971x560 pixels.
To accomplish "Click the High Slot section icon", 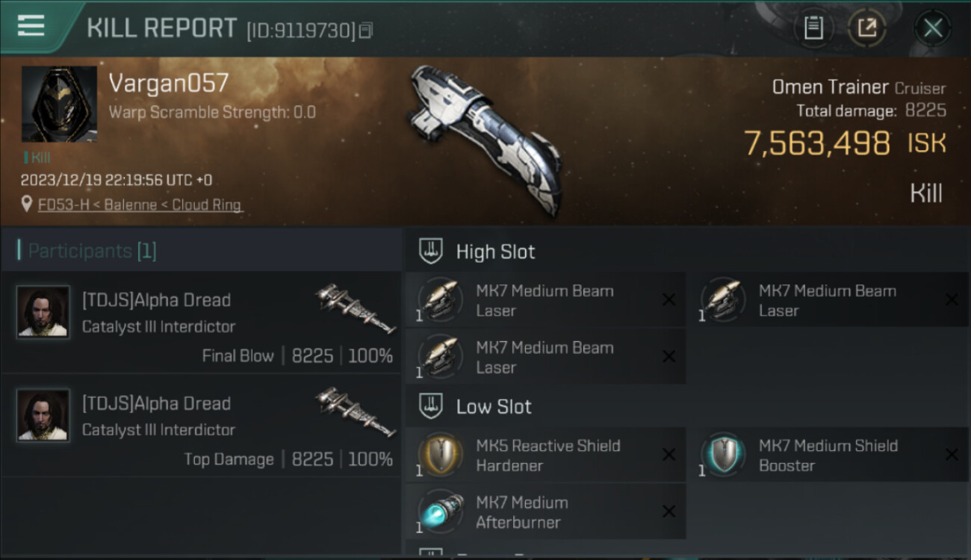I will click(x=430, y=251).
